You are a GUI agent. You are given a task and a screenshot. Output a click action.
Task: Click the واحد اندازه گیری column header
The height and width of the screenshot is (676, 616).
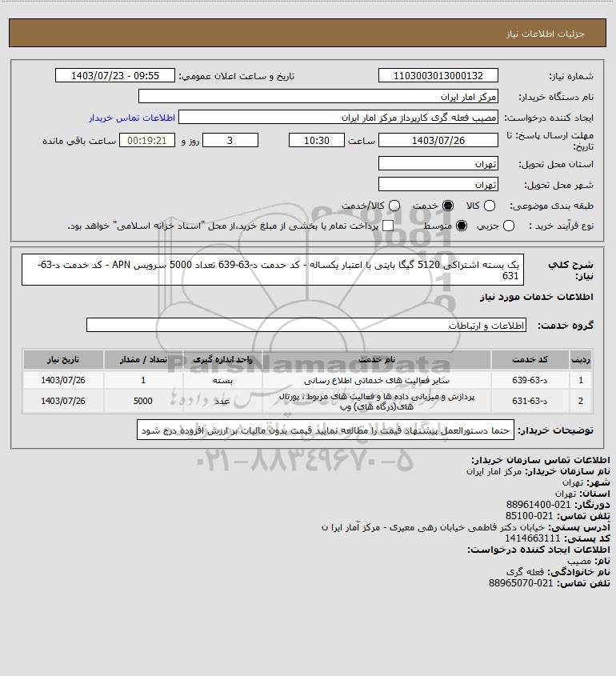pyautogui.click(x=222, y=359)
